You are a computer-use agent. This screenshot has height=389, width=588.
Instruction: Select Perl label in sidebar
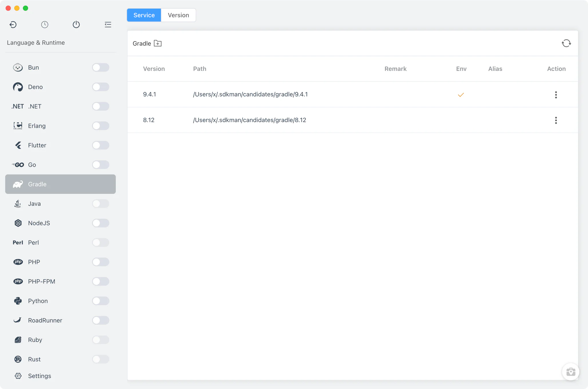point(33,242)
